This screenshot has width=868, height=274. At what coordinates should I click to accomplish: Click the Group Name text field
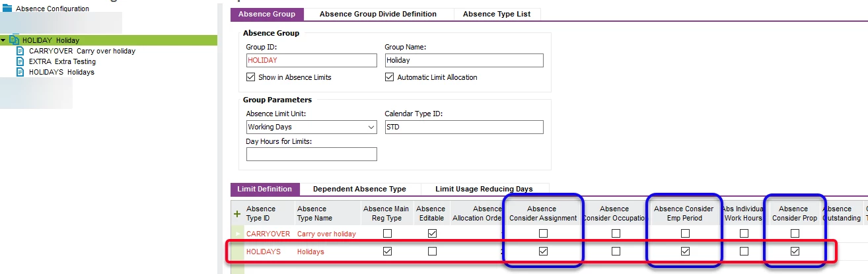click(464, 60)
